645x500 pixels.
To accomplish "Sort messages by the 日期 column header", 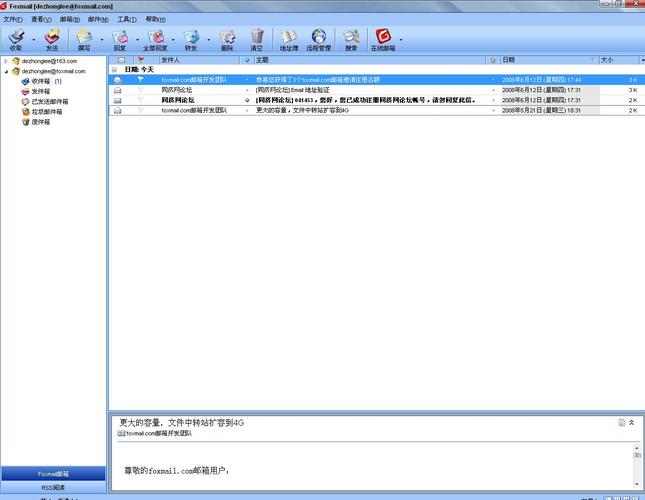I will [549, 60].
